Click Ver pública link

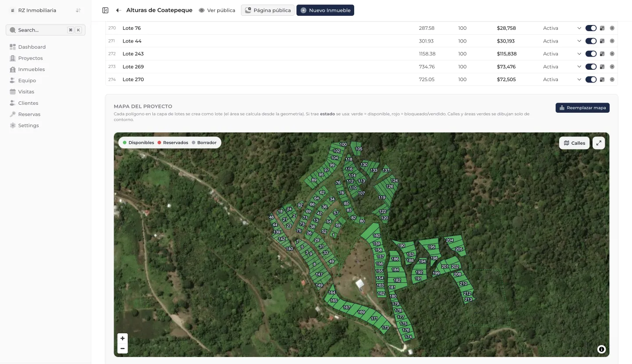coord(217,10)
